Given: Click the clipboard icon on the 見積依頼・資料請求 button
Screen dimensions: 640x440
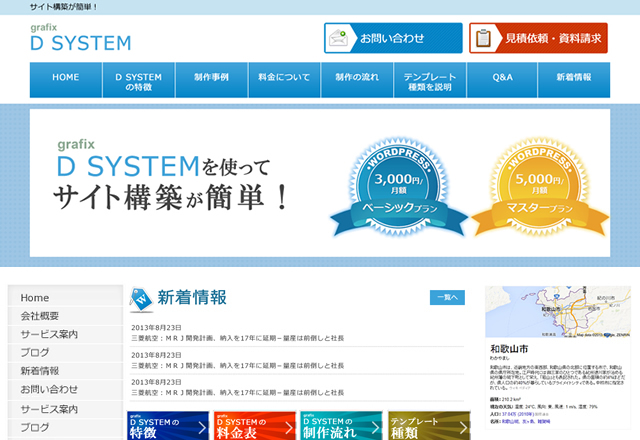Looking at the screenshot, I should (x=483, y=38).
